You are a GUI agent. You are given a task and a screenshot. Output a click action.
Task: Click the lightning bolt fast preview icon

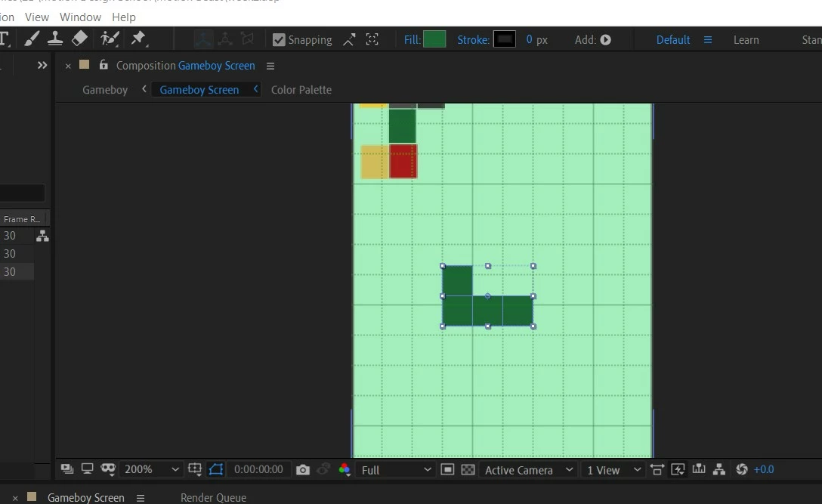point(677,469)
